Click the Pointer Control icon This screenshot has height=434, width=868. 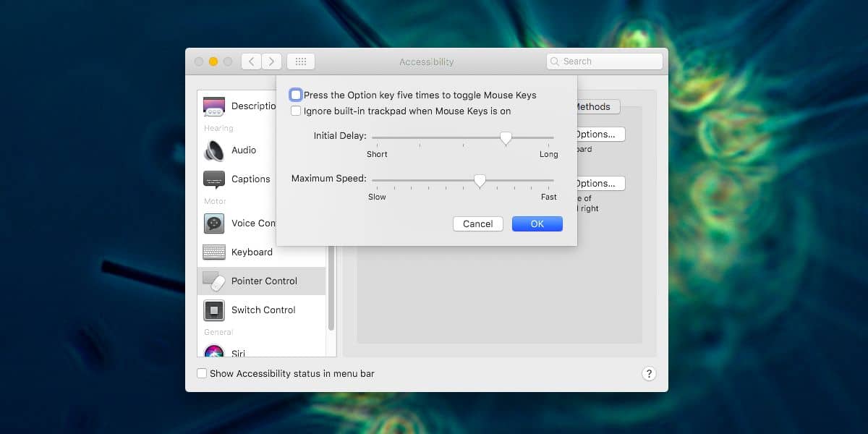tap(214, 281)
